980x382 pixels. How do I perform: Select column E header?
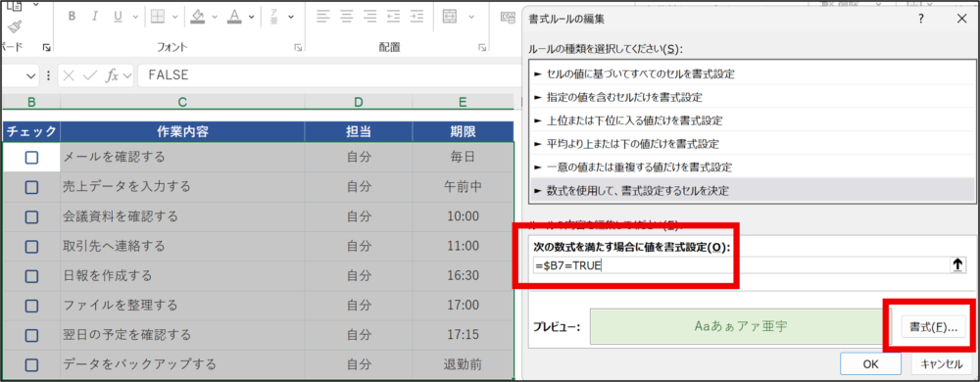point(464,102)
